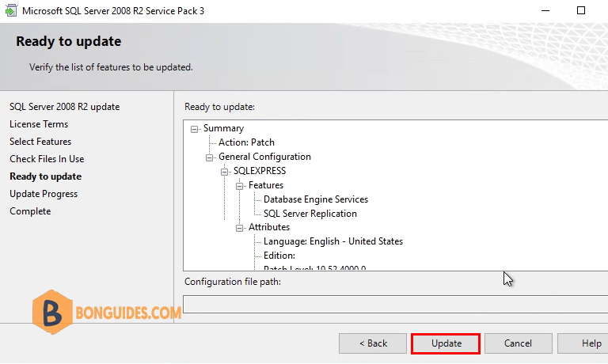
Task: Select the Action: Patch entry
Action: click(x=246, y=142)
